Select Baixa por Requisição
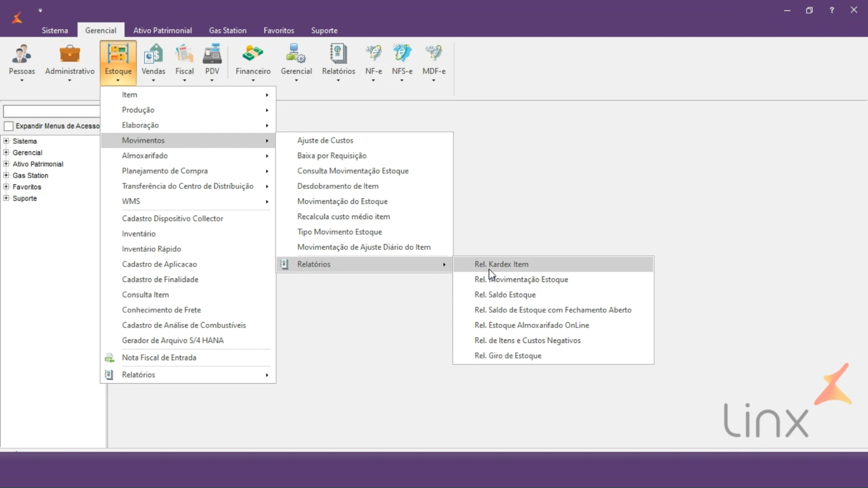The width and height of the screenshot is (868, 488). (364, 156)
